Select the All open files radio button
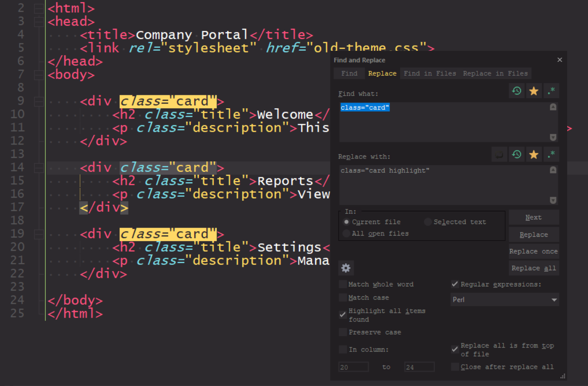Screen dimensions: 588x386 point(346,234)
